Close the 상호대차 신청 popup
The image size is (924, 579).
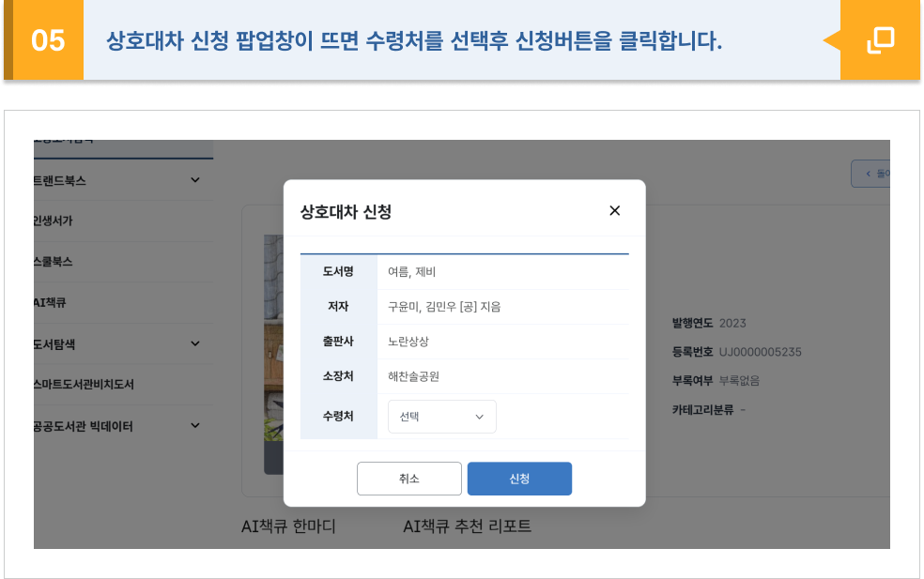615,211
